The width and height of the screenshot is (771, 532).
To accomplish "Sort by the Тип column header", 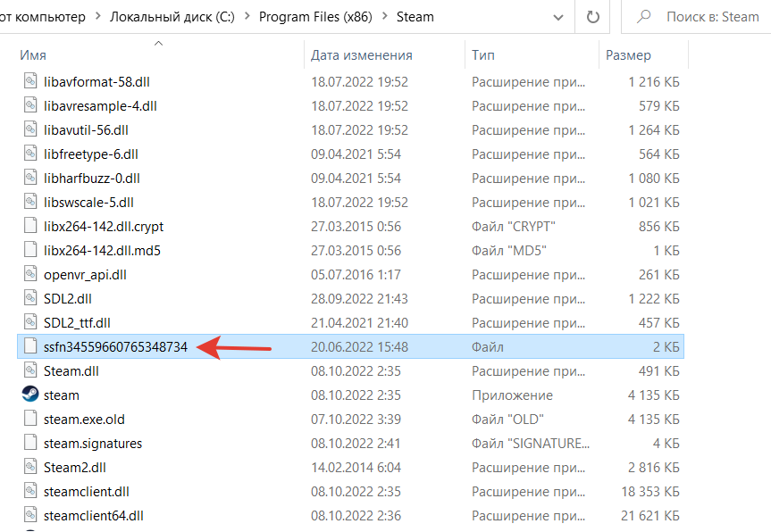I will pos(482,55).
